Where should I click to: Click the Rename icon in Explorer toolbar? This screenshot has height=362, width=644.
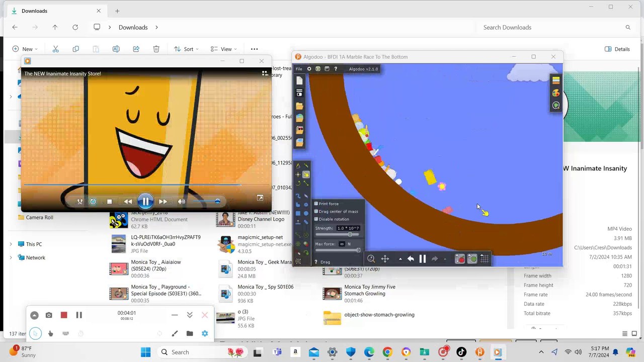(x=116, y=49)
